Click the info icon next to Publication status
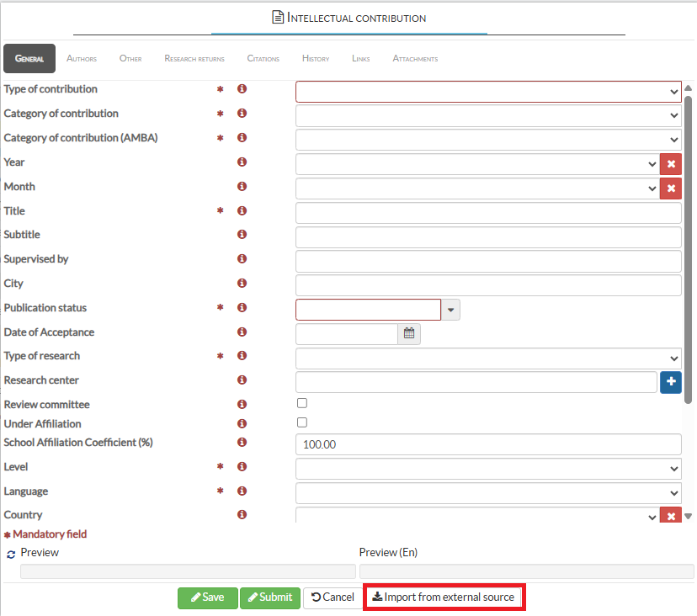 242,308
